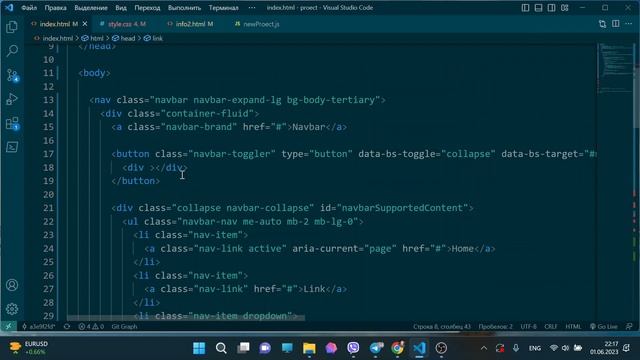Click the feedback icon at status bar end
The width and height of the screenshot is (640, 360).
[x=629, y=327]
